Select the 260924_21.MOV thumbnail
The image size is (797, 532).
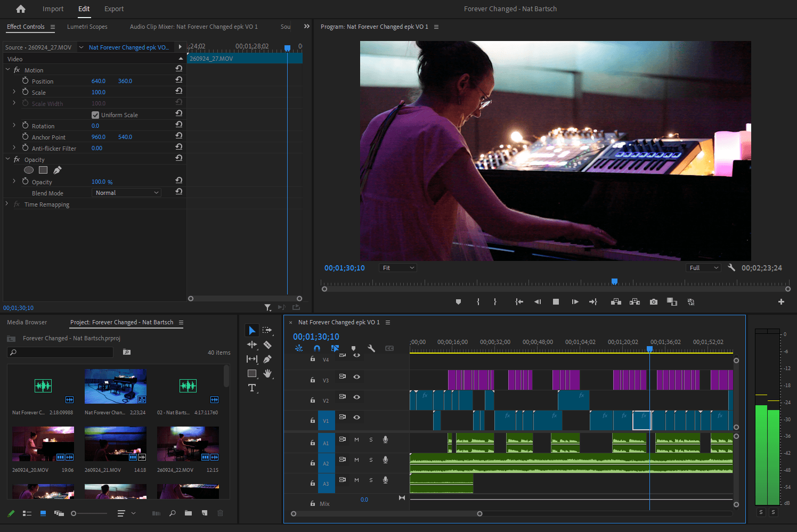pyautogui.click(x=115, y=444)
